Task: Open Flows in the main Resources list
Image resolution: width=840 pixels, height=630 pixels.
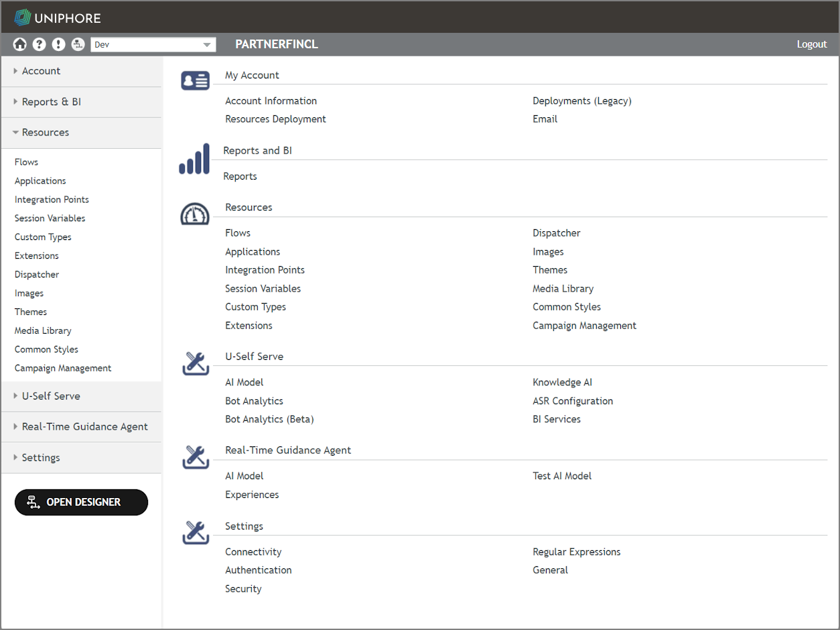Action: 238,233
